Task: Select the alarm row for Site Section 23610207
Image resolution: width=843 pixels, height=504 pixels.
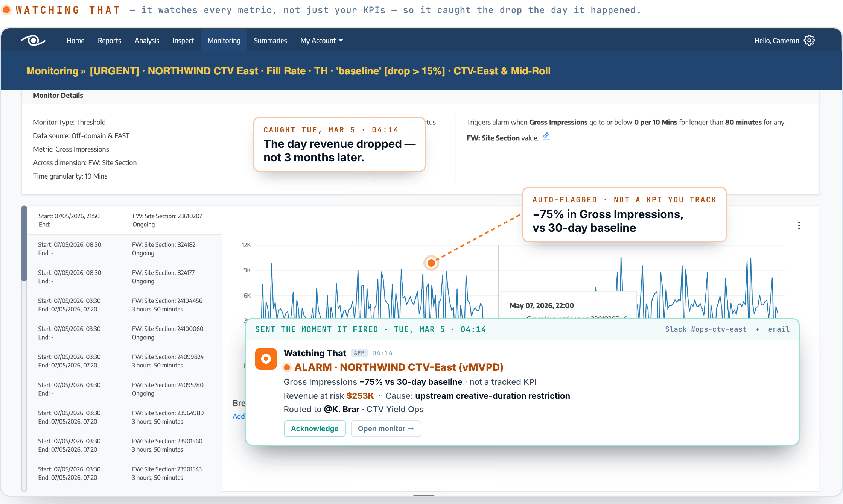Action: point(124,220)
